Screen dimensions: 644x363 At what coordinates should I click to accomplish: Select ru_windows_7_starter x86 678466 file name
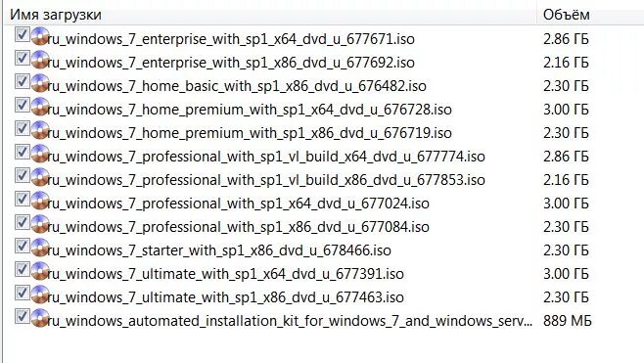click(x=219, y=250)
